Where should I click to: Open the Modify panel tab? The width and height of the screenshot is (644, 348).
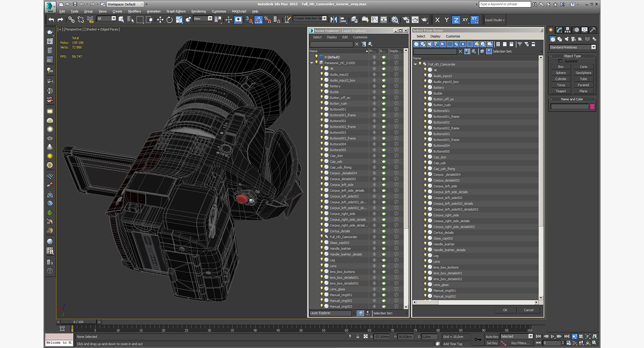tap(560, 30)
